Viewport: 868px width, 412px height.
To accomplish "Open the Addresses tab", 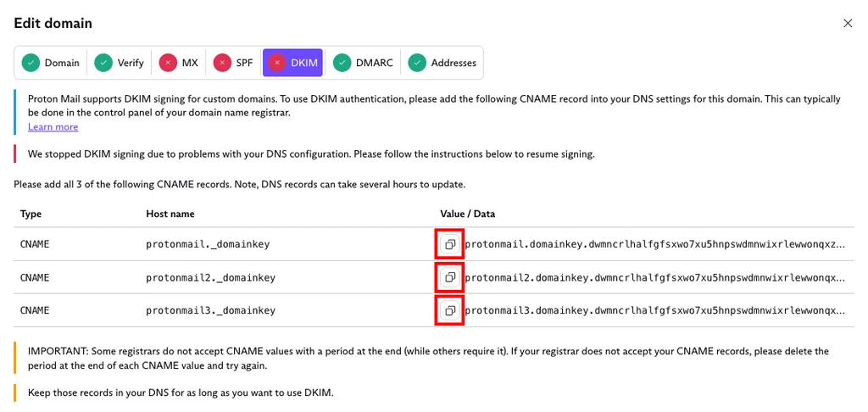I will coord(442,63).
